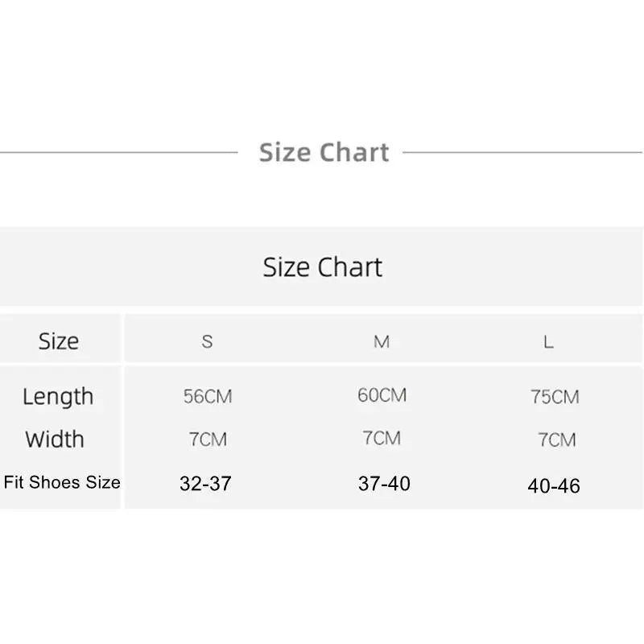This screenshot has width=644, height=644.
Task: Select the Fit Shoes Size label
Action: tap(62, 483)
